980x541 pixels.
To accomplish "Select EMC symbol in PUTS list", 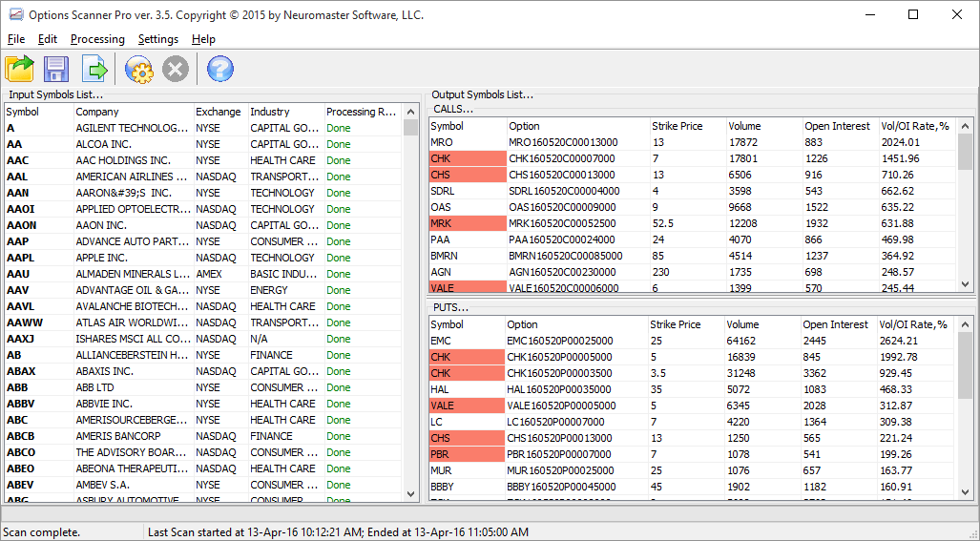I will click(467, 341).
